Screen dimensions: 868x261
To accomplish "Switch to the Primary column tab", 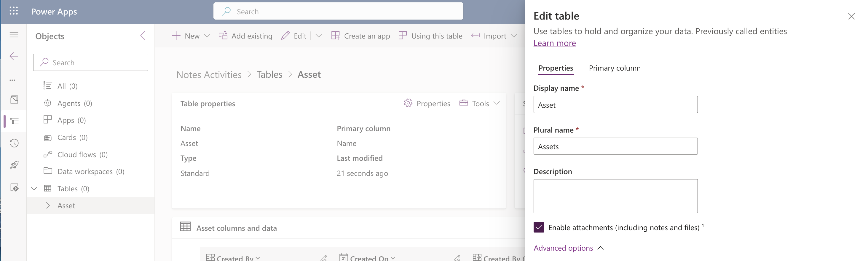I will (x=615, y=68).
